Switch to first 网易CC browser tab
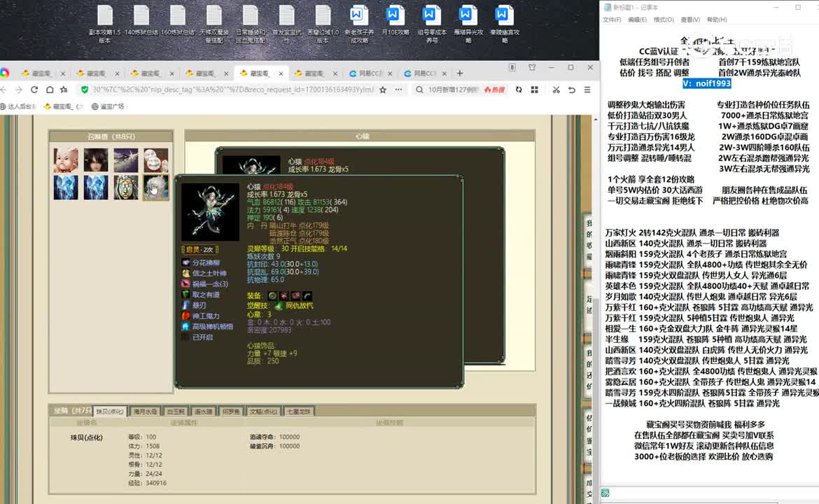 click(x=370, y=73)
